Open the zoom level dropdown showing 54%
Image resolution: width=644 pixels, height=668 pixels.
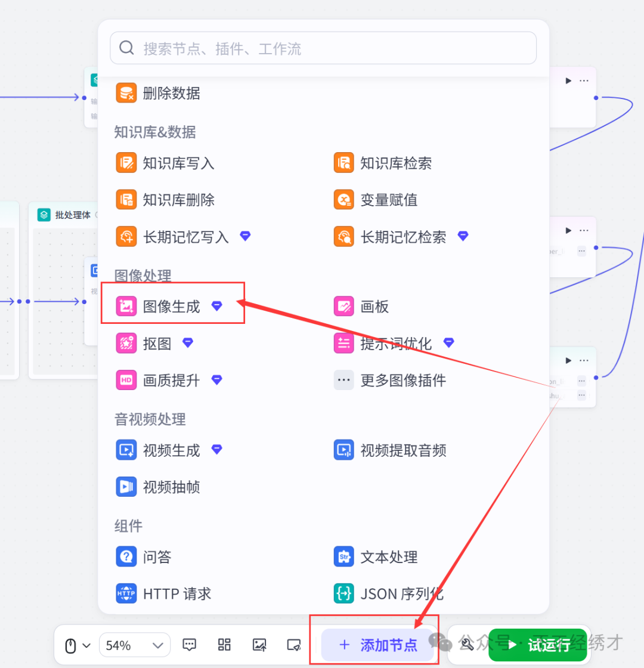[134, 645]
